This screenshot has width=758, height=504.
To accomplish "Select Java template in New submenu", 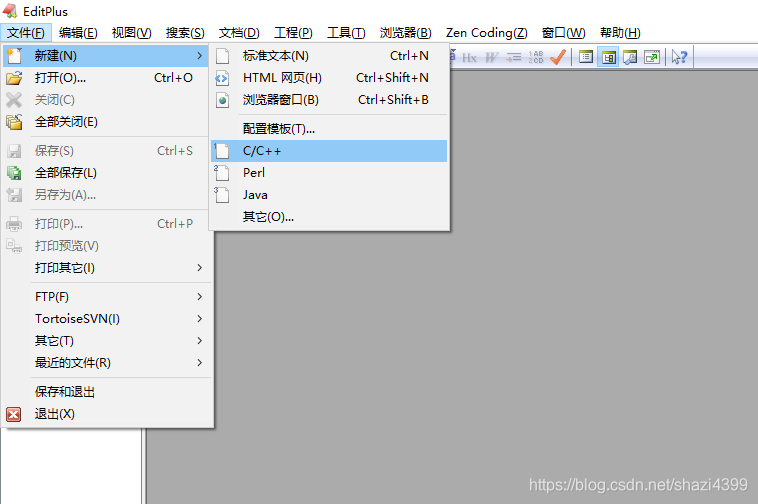I will (x=329, y=195).
